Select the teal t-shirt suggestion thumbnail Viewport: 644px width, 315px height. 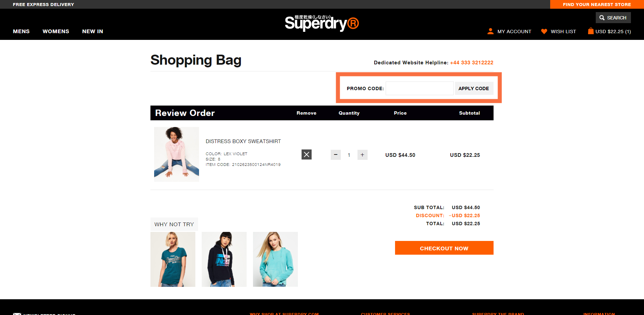(x=173, y=259)
